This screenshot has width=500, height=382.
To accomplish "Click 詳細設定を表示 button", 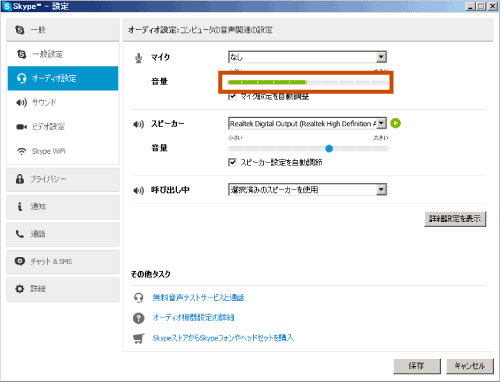I will pyautogui.click(x=455, y=219).
